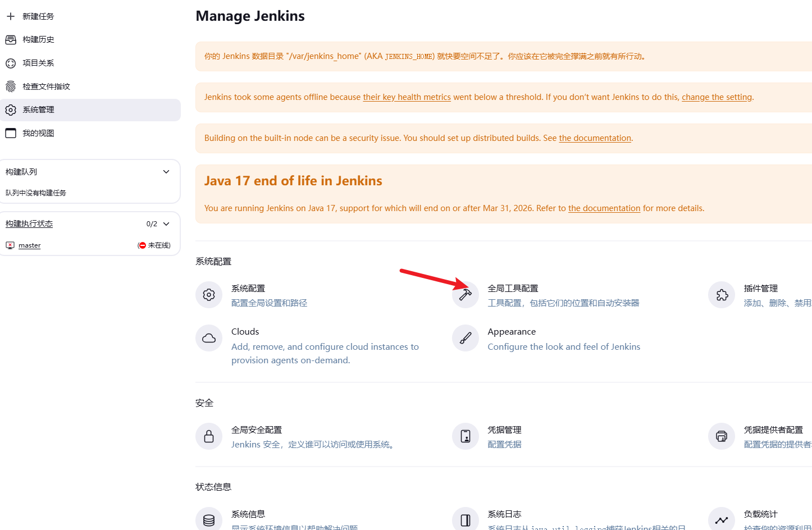Image resolution: width=812 pixels, height=530 pixels.
Task: Click the plus icon for 新建任务
Action: pyautogui.click(x=11, y=16)
